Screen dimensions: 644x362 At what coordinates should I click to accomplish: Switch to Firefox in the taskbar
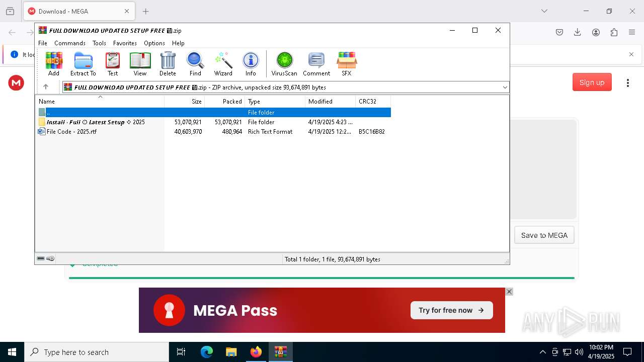click(256, 352)
